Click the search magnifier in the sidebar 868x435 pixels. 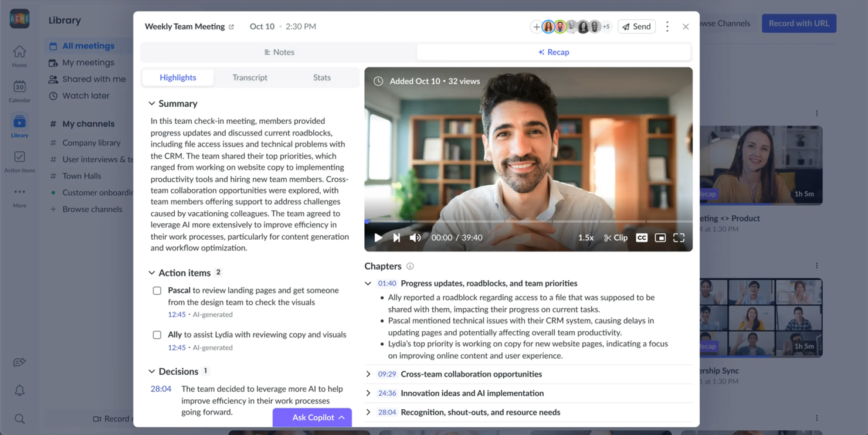point(19,419)
